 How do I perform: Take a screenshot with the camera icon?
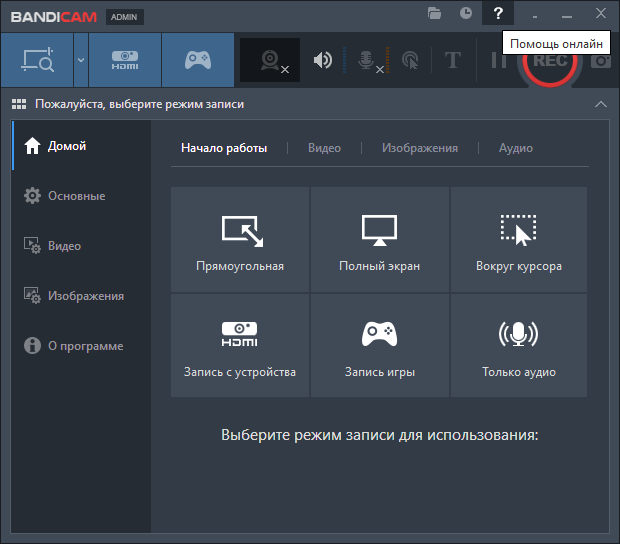click(x=601, y=61)
